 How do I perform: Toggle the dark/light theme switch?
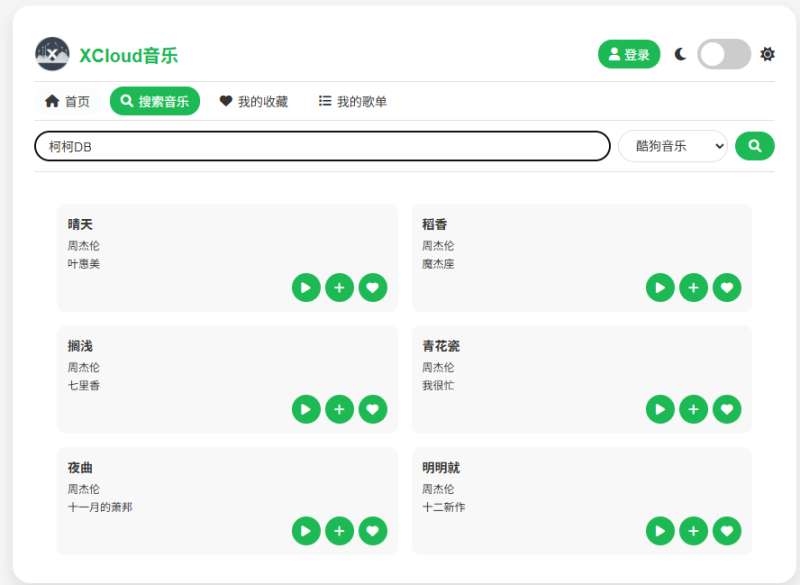click(x=724, y=54)
